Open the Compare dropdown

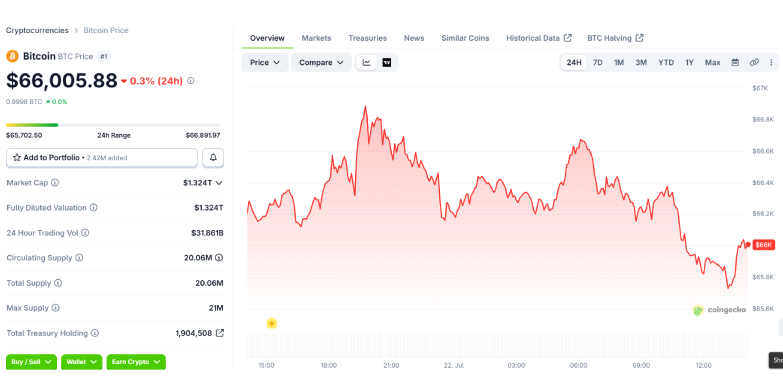pyautogui.click(x=322, y=62)
